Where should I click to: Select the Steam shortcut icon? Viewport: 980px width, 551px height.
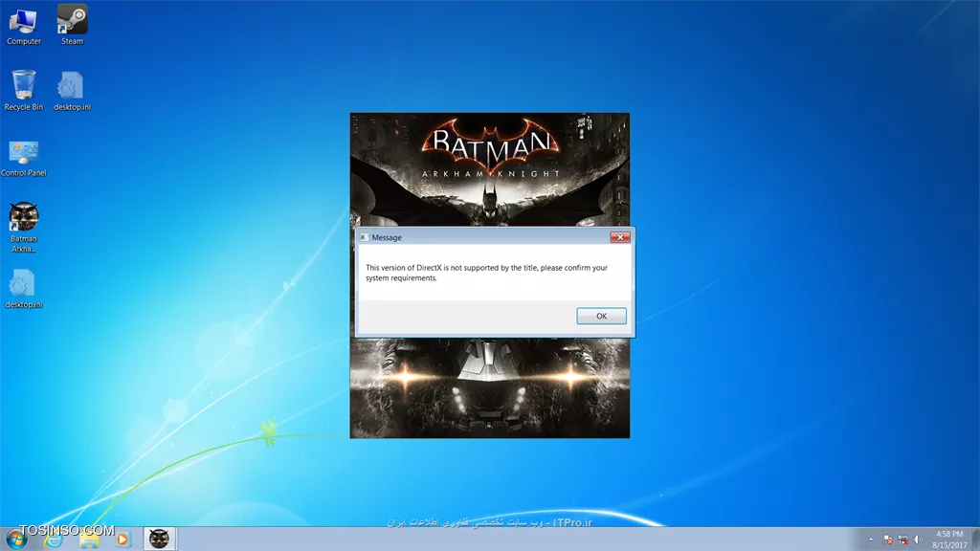click(73, 25)
